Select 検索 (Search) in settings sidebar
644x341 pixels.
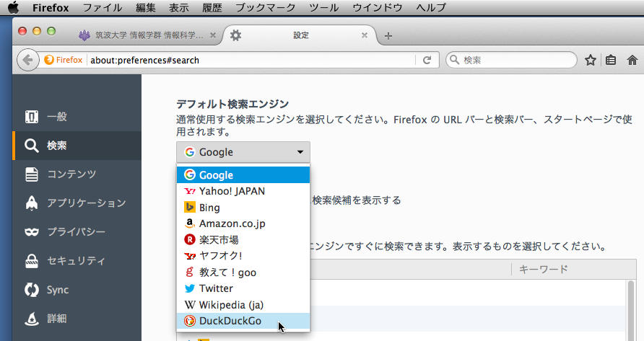77,145
